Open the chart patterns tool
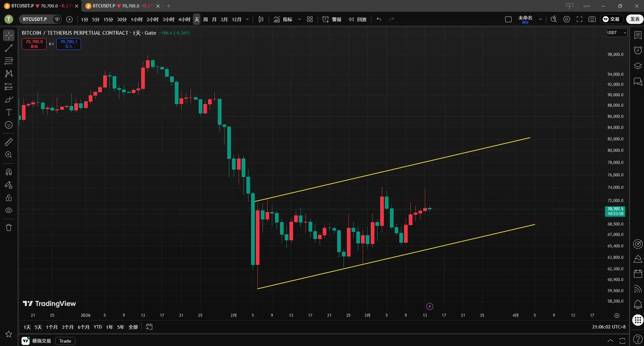The height and width of the screenshot is (346, 644). tap(9, 74)
